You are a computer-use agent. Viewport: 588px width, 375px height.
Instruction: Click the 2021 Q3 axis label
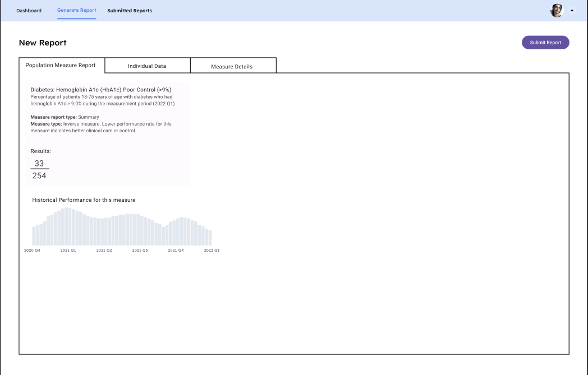[139, 251]
